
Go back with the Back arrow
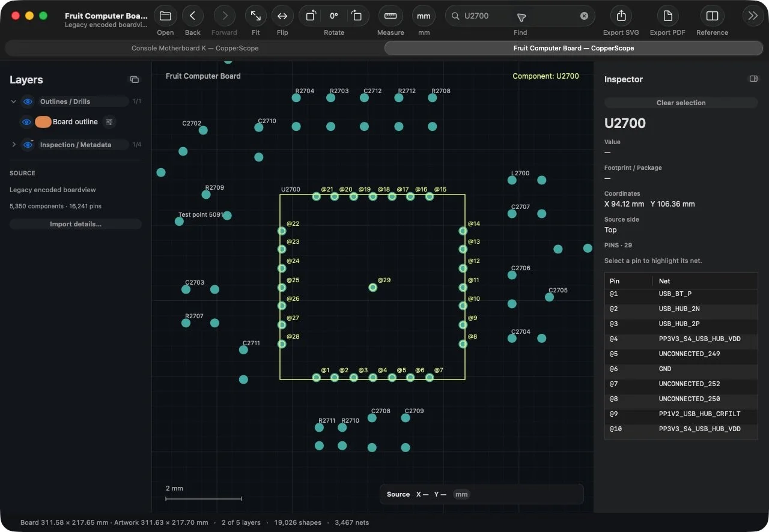pos(192,16)
